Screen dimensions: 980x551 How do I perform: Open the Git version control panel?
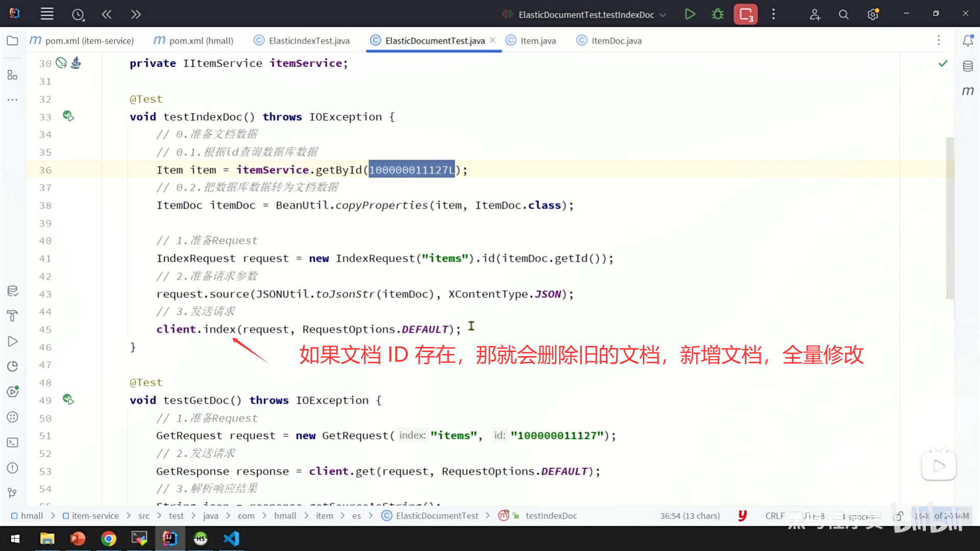[12, 493]
